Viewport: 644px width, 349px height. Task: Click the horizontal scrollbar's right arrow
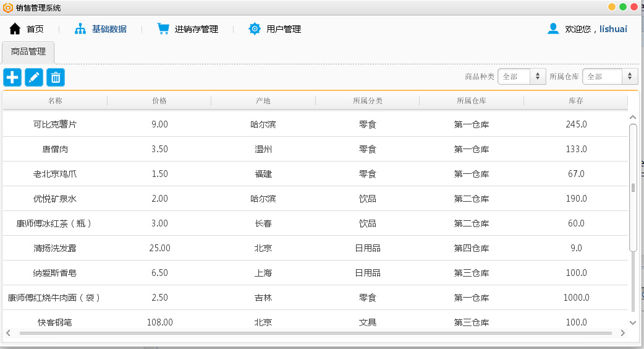click(622, 333)
